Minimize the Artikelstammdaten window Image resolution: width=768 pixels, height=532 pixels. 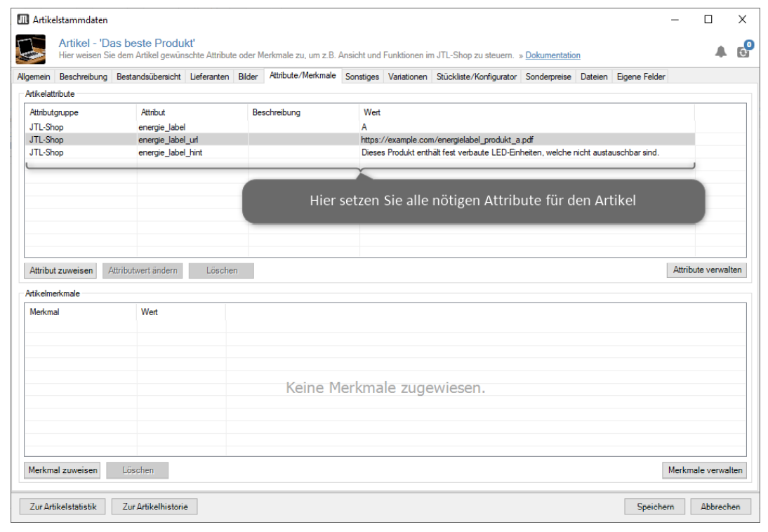click(x=675, y=20)
